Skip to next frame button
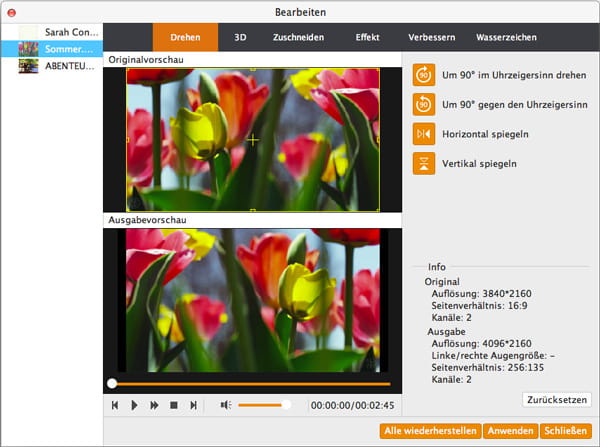This screenshot has height=447, width=600. pos(194,405)
